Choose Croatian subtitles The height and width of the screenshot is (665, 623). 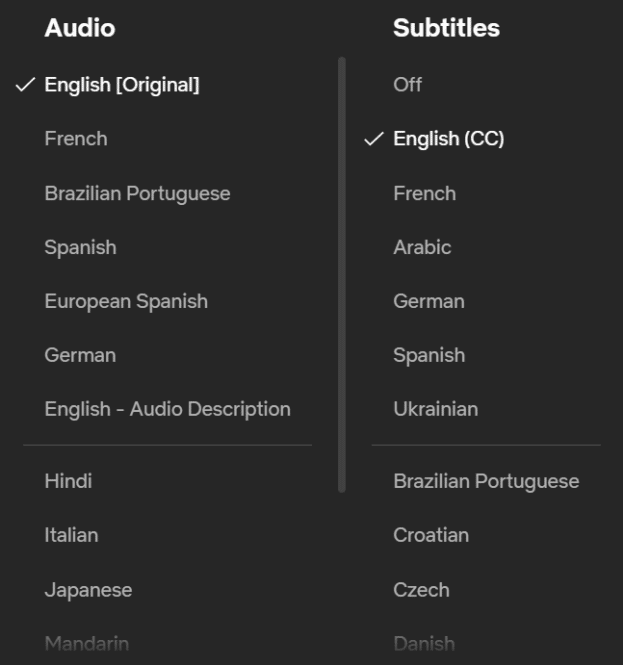pyautogui.click(x=431, y=535)
